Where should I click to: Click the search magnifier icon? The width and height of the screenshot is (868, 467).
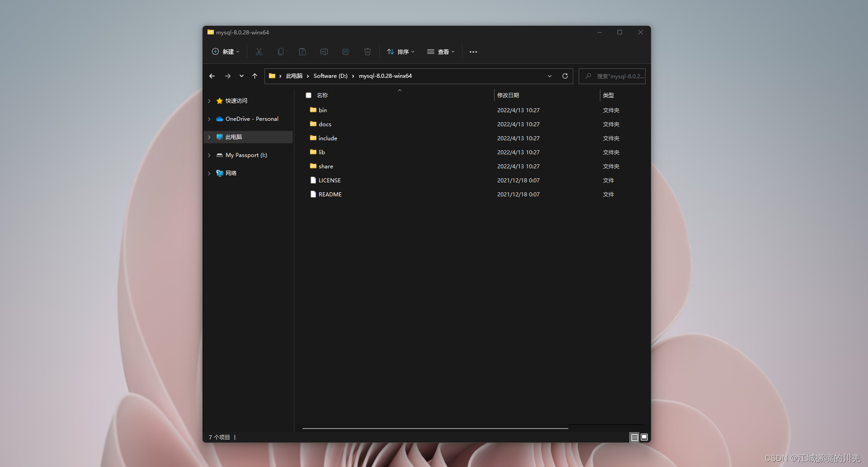pyautogui.click(x=588, y=76)
